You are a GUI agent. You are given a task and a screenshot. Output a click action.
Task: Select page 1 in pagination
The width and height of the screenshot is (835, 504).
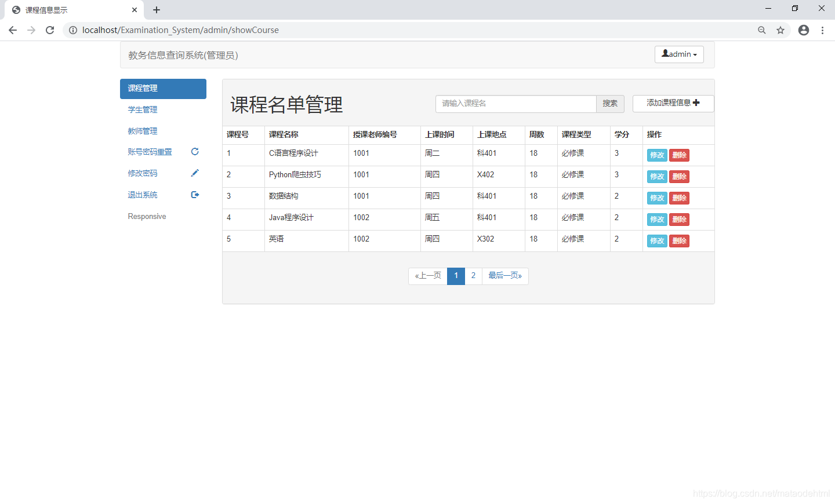[x=456, y=276]
